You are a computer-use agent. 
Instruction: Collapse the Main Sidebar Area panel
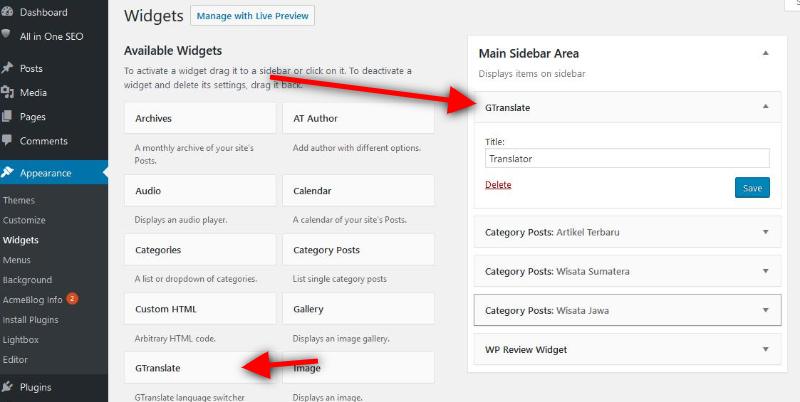(765, 53)
